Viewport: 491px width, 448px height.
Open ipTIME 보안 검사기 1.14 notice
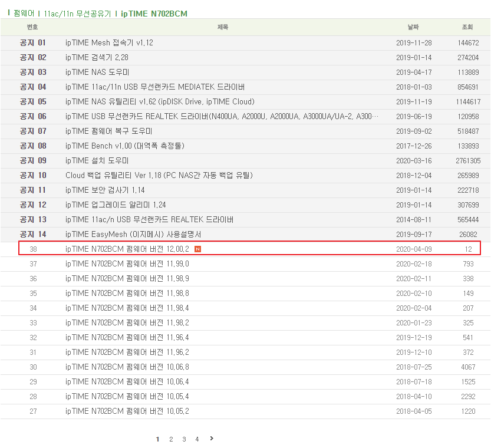coord(105,190)
